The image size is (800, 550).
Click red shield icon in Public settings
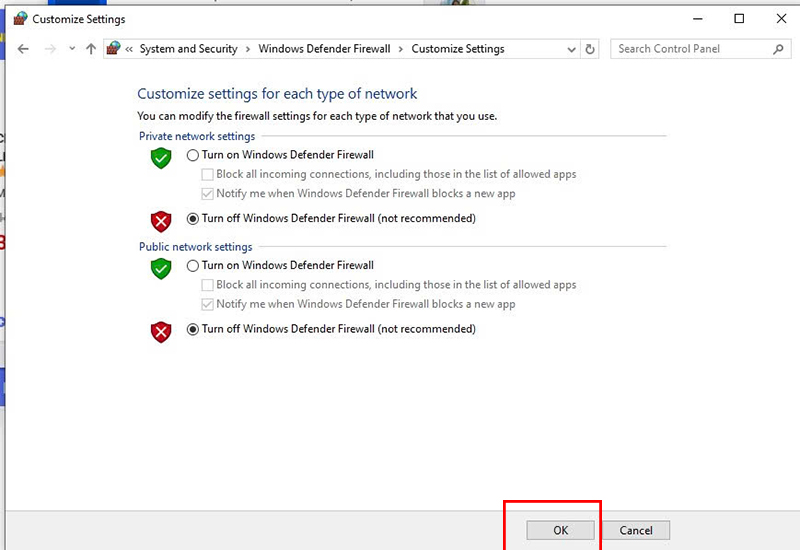(x=161, y=332)
